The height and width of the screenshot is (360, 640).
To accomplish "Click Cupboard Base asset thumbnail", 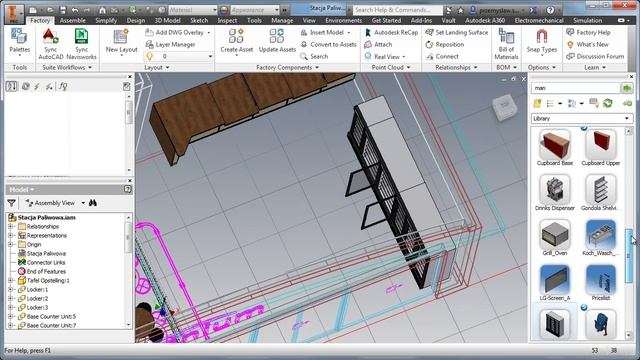I will coord(554,144).
